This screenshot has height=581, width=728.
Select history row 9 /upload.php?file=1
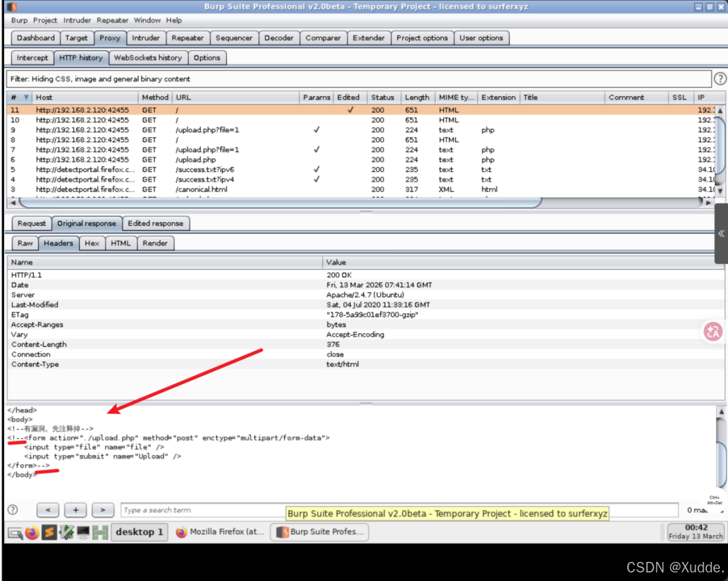coord(361,130)
